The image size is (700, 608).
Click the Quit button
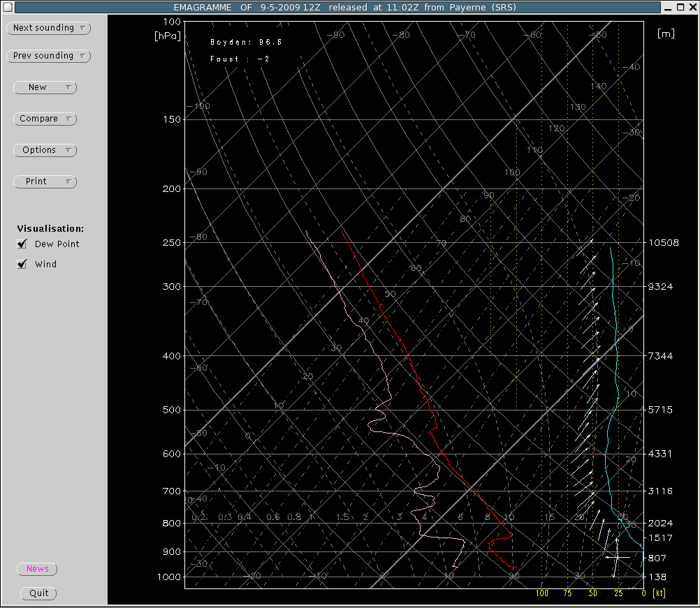coord(39,593)
